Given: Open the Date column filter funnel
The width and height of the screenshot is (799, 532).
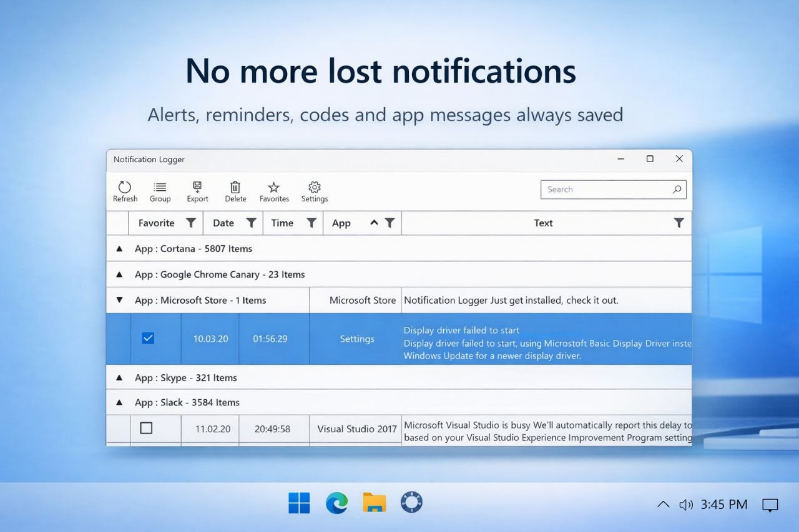Looking at the screenshot, I should click(x=251, y=223).
